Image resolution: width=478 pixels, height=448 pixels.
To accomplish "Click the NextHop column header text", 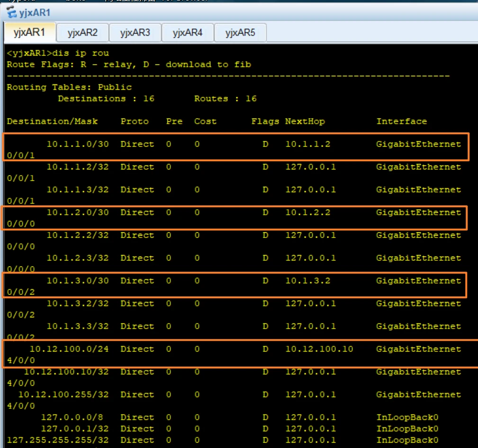I will point(305,121).
